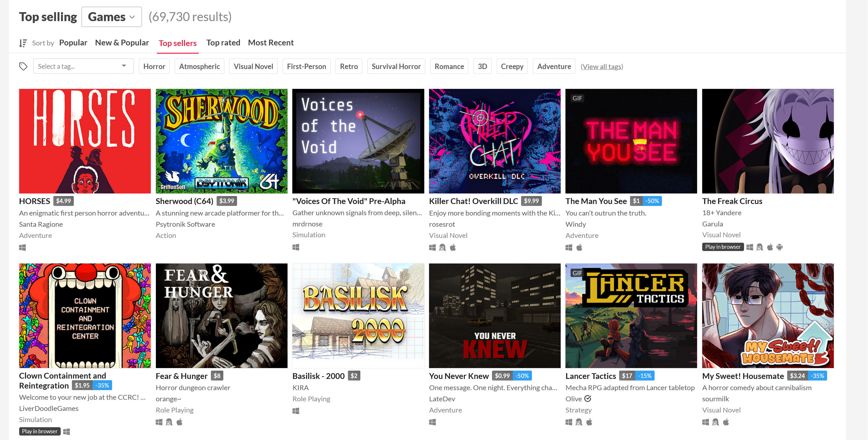Click the verified checkmark badge next to Olive

(x=588, y=398)
